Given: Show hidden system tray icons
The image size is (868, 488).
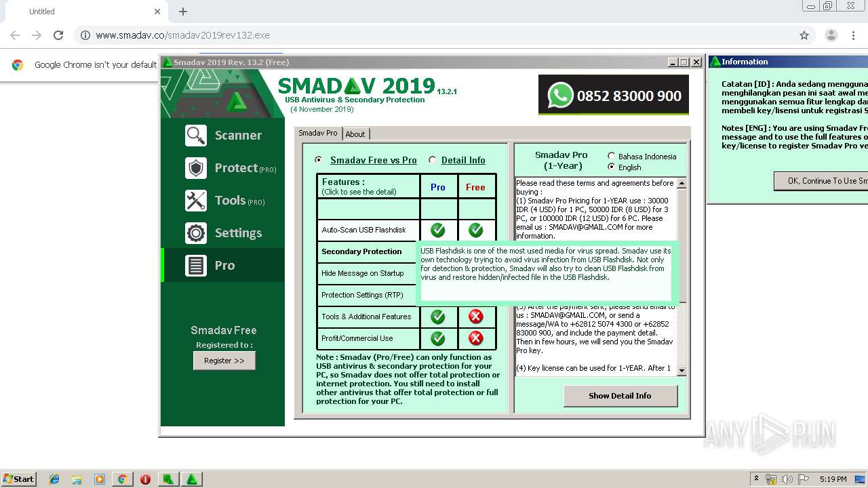Looking at the screenshot, I should [x=756, y=479].
